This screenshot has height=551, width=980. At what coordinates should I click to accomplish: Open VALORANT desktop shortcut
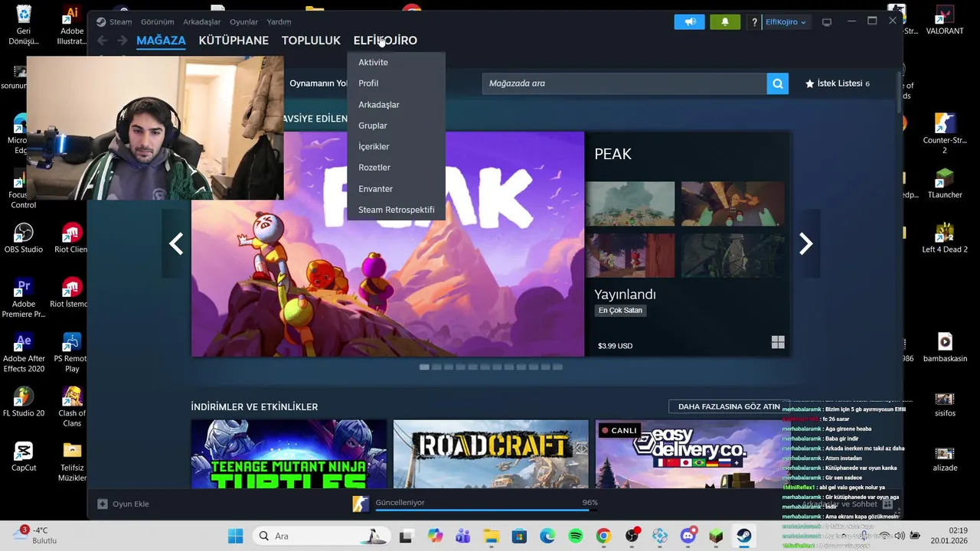pos(945,21)
